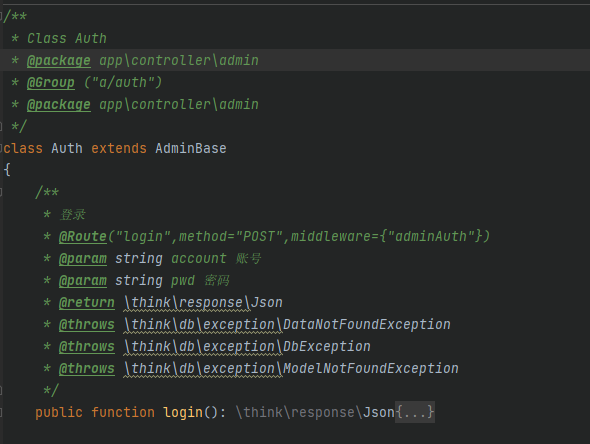Click the "public" visibility keyword
590x444 pixels.
click(x=59, y=412)
